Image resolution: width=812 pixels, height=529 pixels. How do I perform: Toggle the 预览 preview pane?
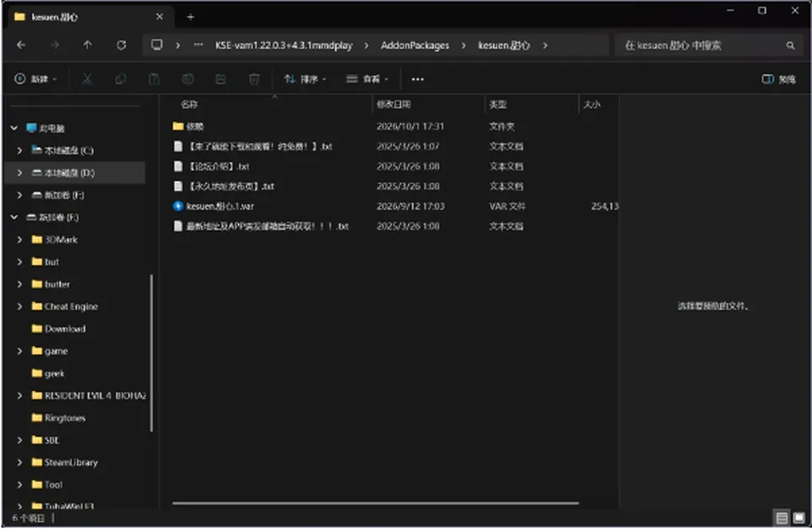pyautogui.click(x=778, y=80)
